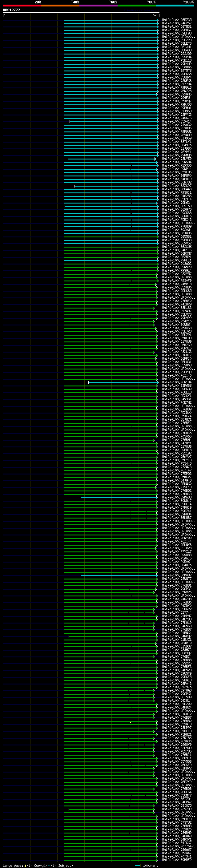Select hit label UniRef100_B2ZCP7
Viewport: 197px width, 868px height.
click(x=177, y=186)
